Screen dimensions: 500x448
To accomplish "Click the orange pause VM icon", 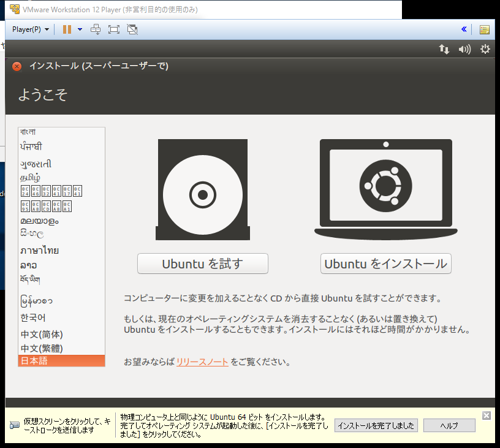I will coord(67,29).
